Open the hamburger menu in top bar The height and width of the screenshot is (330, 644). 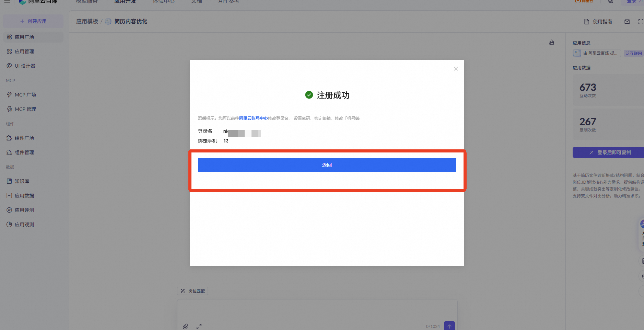click(7, 2)
